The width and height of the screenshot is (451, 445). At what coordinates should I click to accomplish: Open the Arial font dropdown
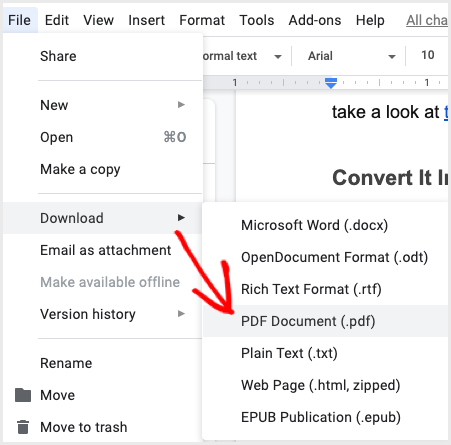pyautogui.click(x=351, y=56)
